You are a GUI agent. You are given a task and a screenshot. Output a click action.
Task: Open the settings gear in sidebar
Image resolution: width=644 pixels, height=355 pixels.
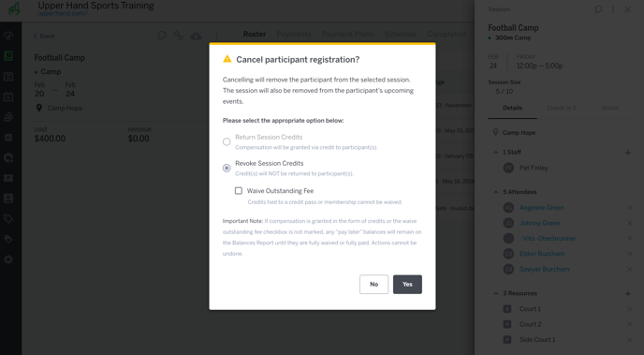coord(8,259)
